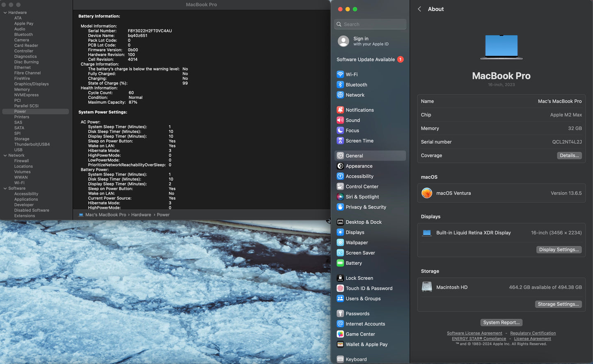Select the Sound settings icon

click(340, 120)
